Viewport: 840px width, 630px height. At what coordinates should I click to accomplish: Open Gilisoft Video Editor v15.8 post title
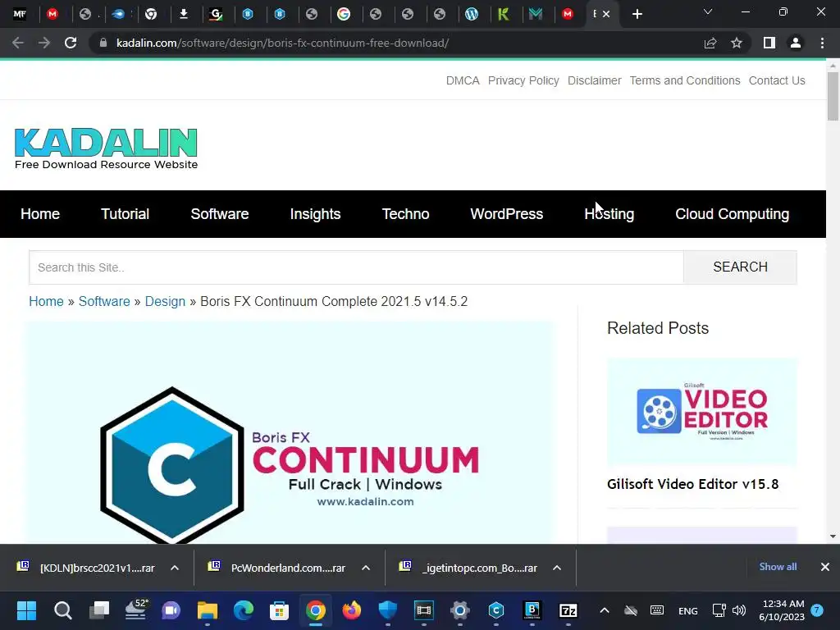click(692, 484)
